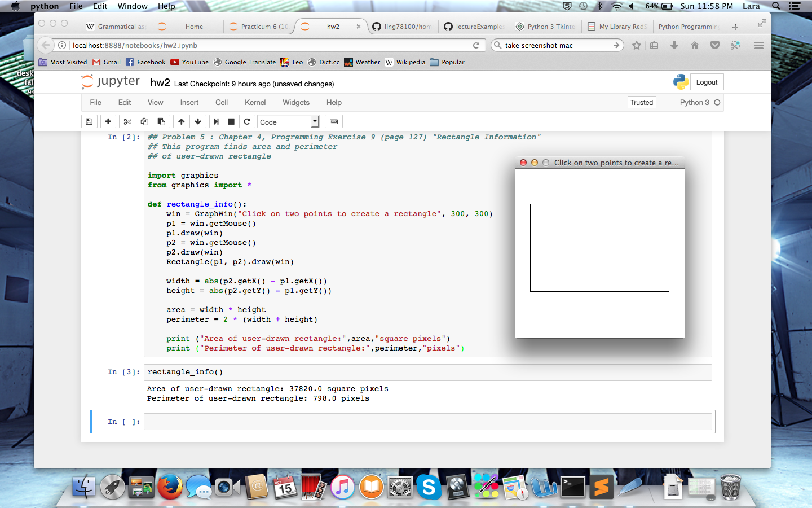
Task: Open the YouTube bookmark
Action: (x=189, y=62)
